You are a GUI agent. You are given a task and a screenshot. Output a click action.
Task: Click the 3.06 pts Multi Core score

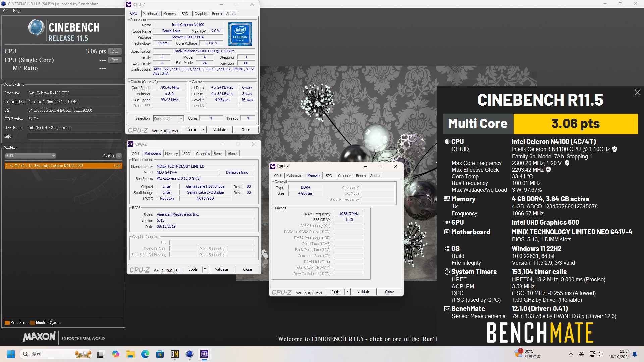coord(576,124)
